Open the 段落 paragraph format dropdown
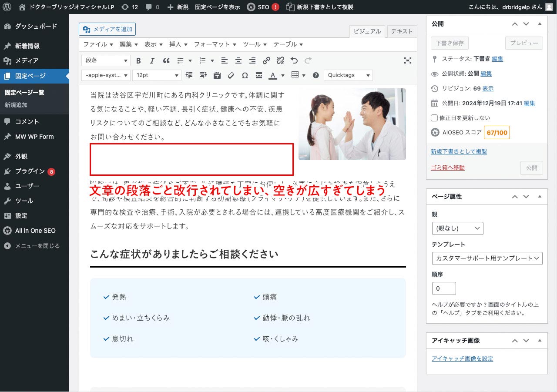Image resolution: width=557 pixels, height=392 pixels. tap(106, 61)
